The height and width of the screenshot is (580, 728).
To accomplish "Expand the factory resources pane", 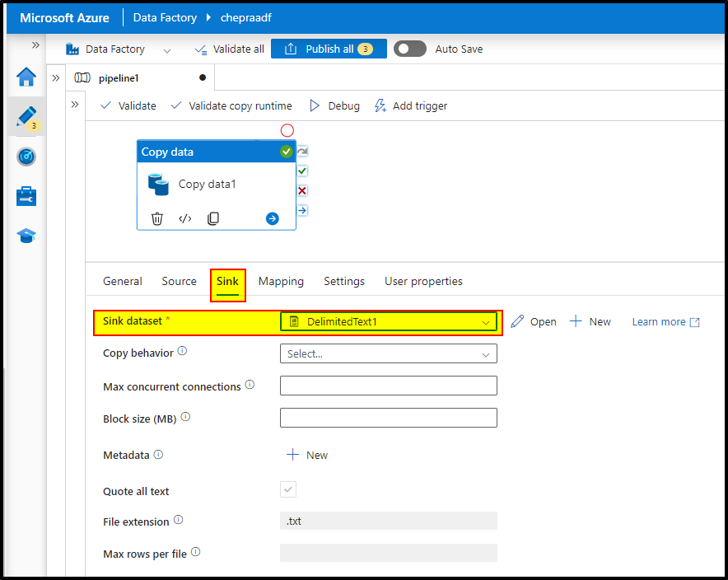I will 56,78.
